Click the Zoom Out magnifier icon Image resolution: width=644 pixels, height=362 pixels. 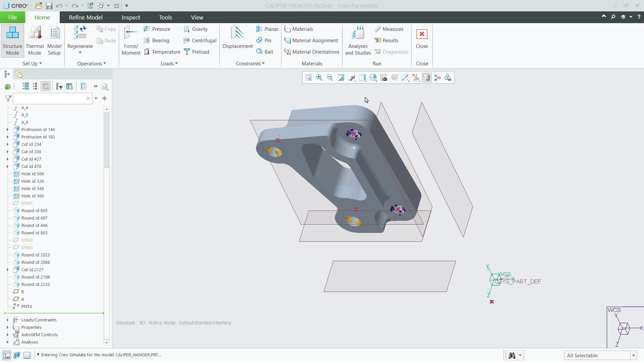pyautogui.click(x=330, y=78)
